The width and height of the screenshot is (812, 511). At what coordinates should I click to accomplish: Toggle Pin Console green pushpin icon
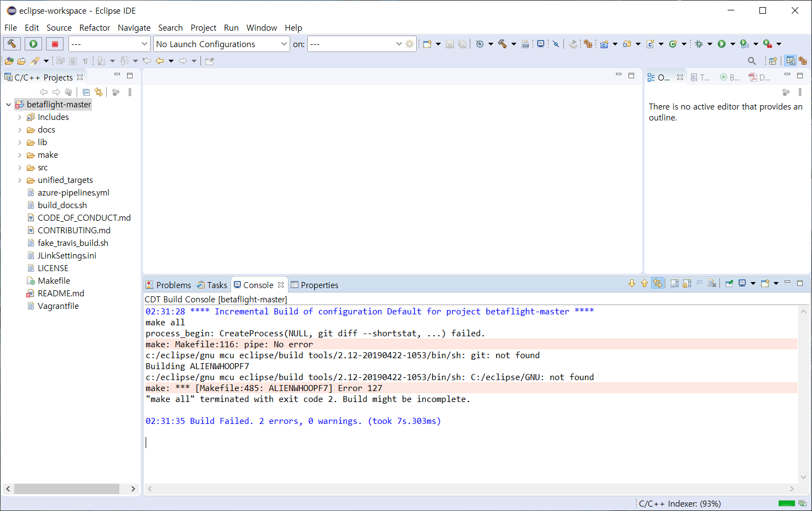[729, 283]
